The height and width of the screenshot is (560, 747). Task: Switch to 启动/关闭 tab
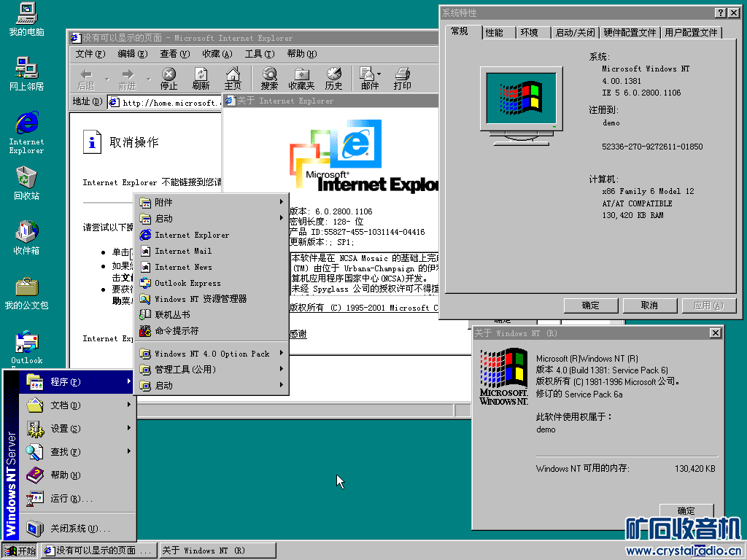click(576, 32)
